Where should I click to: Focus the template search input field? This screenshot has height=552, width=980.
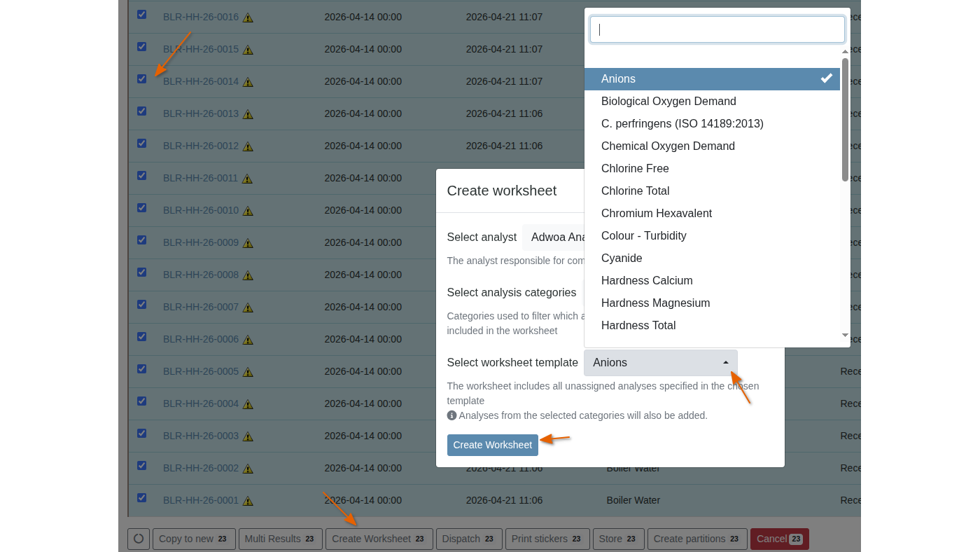pos(717,29)
